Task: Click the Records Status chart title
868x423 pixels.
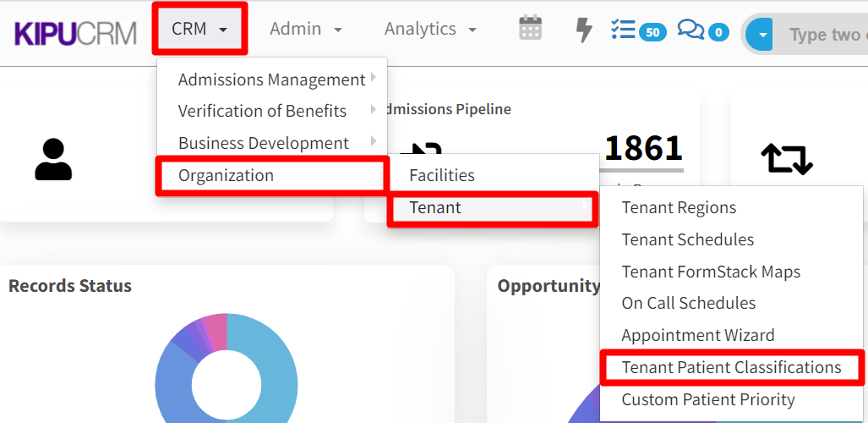Action: click(70, 285)
